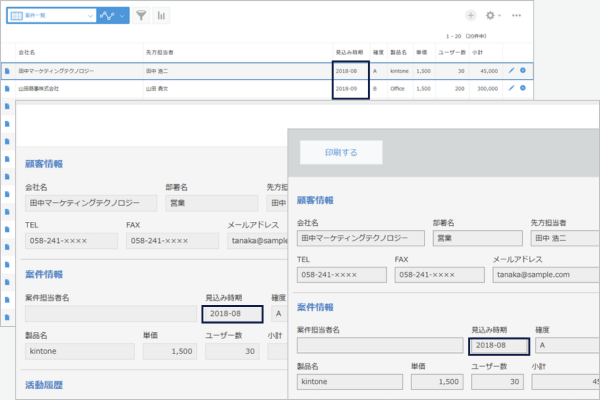
Task: Sort by the 小計 column header
Action: pyautogui.click(x=477, y=52)
